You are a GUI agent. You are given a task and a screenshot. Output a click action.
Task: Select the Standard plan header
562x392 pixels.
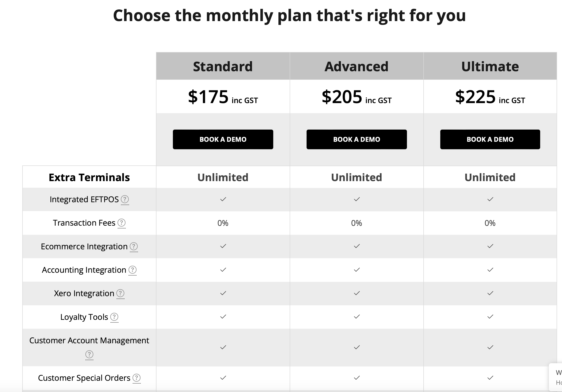(x=223, y=67)
